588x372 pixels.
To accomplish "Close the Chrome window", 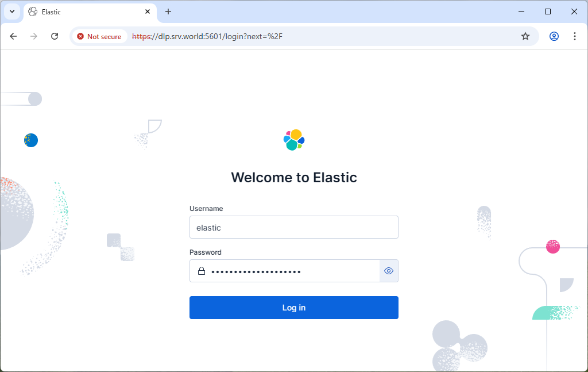I will pos(574,11).
